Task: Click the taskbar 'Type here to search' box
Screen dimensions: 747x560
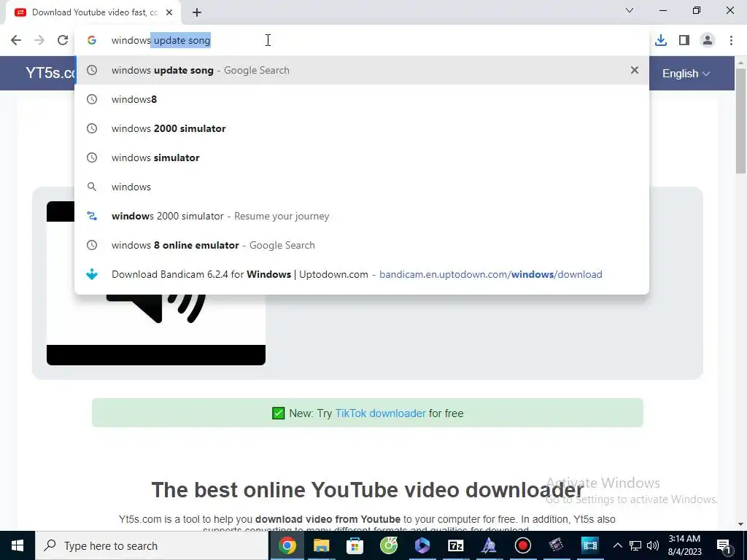Action: (x=152, y=545)
